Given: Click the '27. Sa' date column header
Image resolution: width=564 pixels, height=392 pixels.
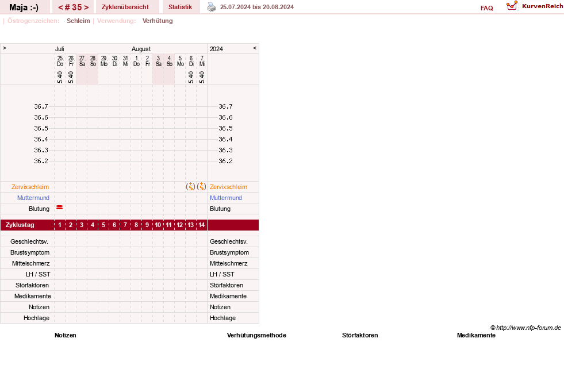Looking at the screenshot, I should coord(82,61).
